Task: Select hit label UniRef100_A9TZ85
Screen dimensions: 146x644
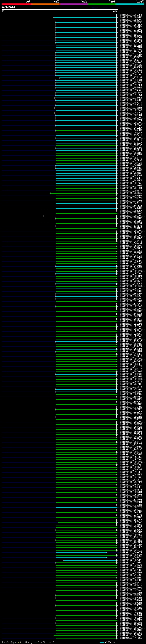Action: coord(131,82)
